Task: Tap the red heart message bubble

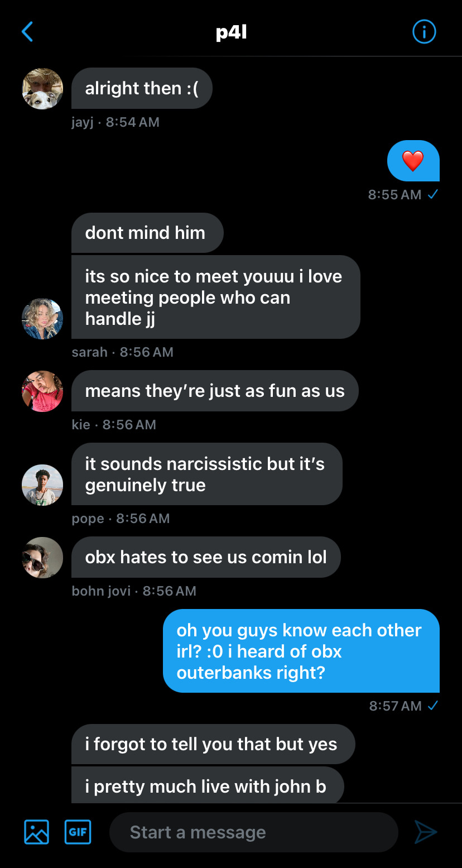Action: [413, 161]
